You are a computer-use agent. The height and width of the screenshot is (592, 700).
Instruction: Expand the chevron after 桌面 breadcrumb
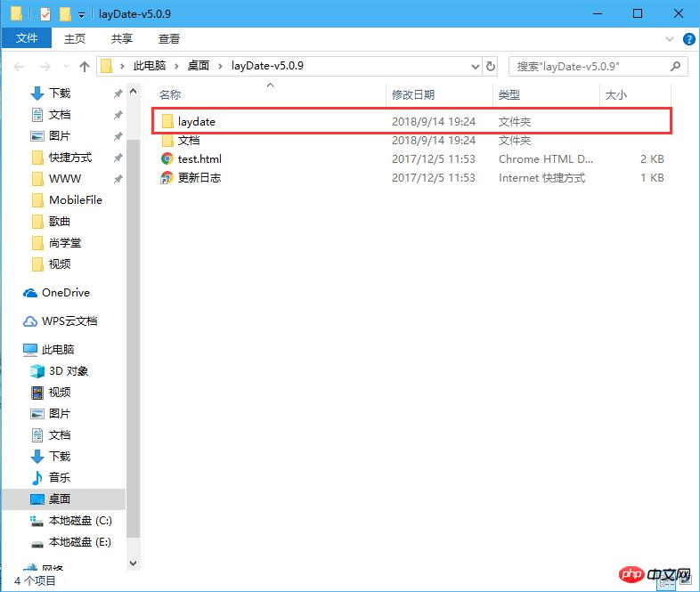pos(220,67)
